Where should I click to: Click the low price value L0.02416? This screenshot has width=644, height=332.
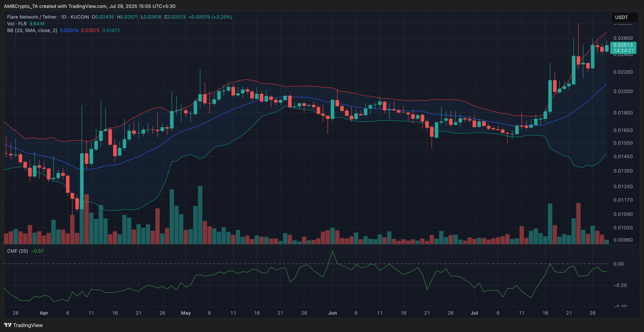click(151, 17)
